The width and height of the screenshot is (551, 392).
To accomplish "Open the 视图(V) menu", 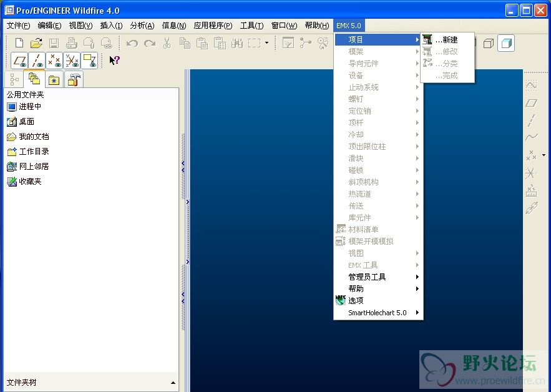I will [80, 26].
